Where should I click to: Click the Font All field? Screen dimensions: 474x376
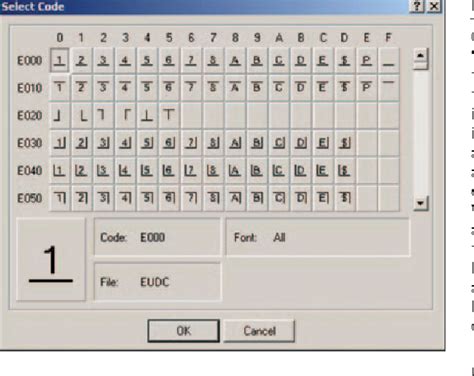pos(318,237)
